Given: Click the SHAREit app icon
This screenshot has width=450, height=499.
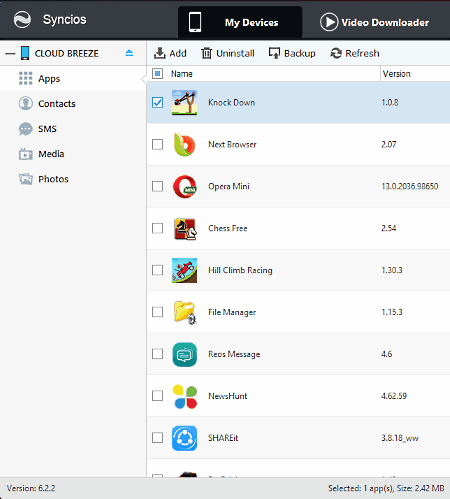Looking at the screenshot, I should click(184, 438).
